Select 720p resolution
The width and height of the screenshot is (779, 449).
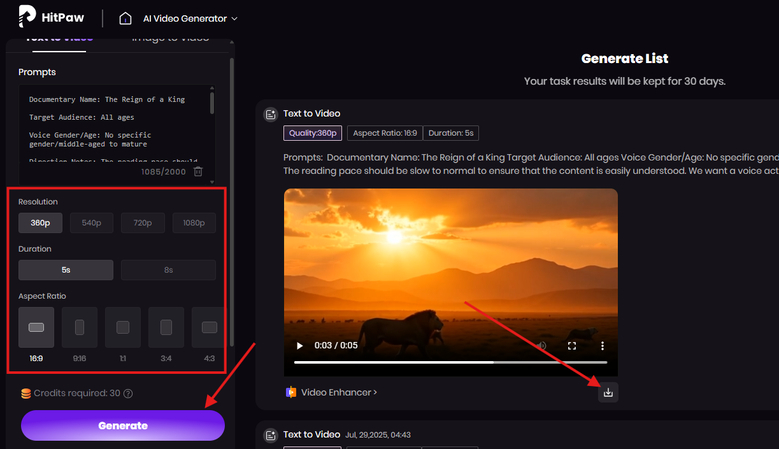point(143,223)
